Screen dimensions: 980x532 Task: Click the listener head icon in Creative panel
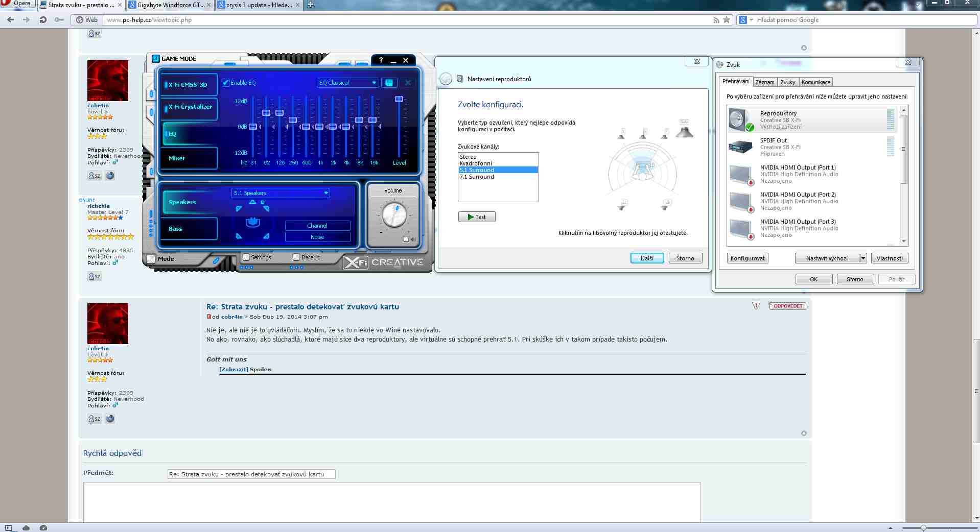253,222
